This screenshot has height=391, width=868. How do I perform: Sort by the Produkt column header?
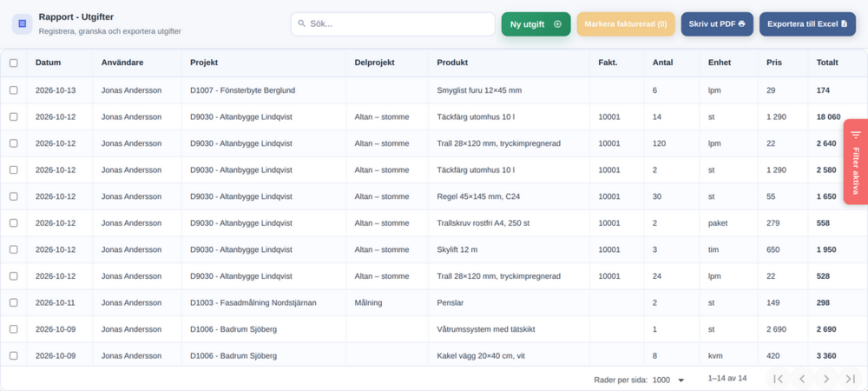452,63
